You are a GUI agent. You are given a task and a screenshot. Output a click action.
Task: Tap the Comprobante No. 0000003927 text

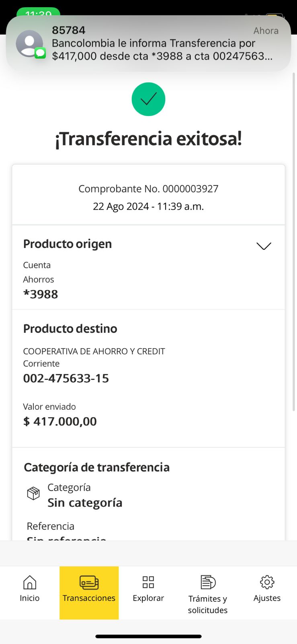point(148,189)
